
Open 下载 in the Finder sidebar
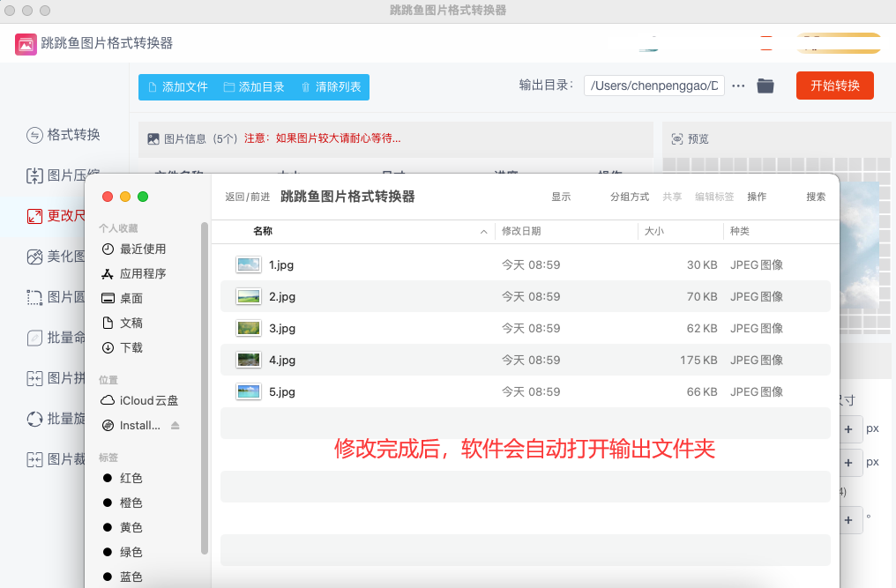coord(123,347)
